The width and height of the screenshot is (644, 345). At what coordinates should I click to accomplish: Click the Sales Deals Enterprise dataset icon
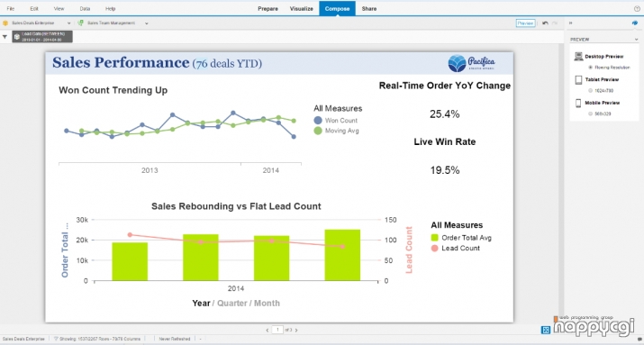(5, 23)
